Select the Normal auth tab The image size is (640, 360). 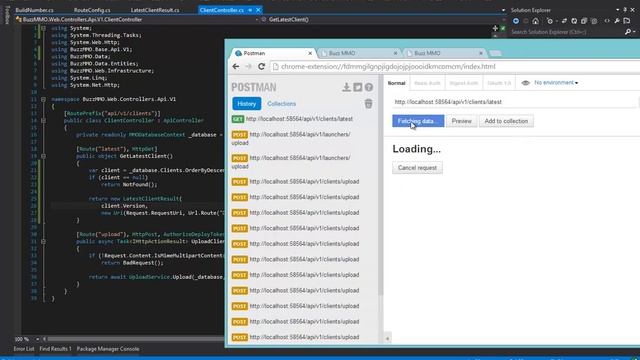click(396, 83)
